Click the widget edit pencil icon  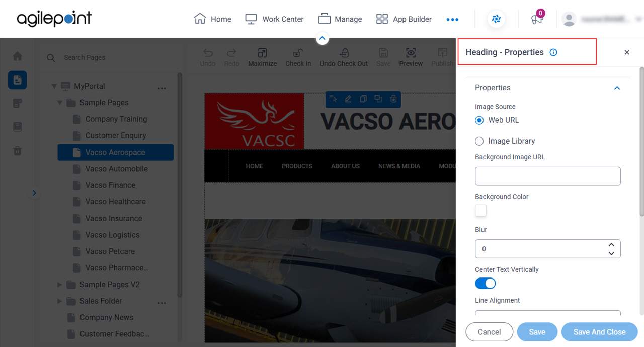348,99
